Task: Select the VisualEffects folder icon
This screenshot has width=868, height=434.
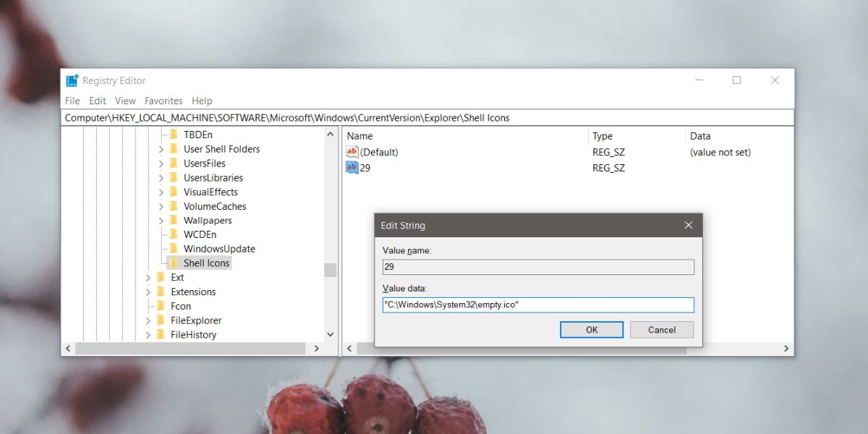Action: (x=174, y=192)
